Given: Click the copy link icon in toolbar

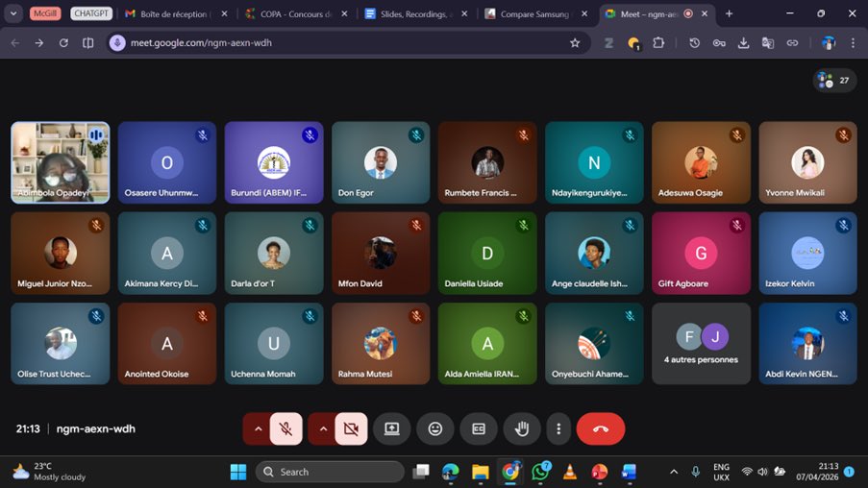Looking at the screenshot, I should pos(792,42).
